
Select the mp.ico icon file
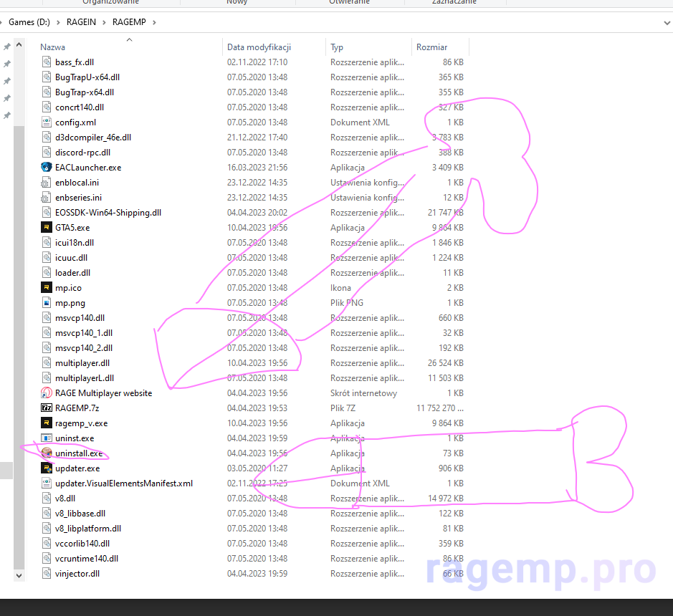(47, 288)
